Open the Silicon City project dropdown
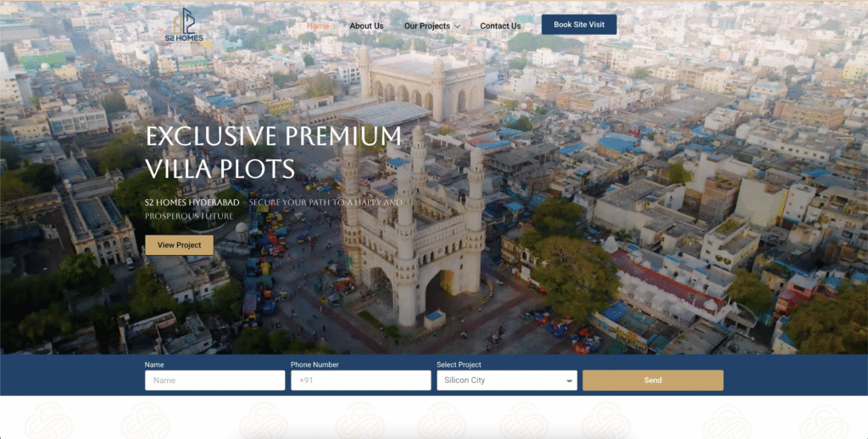 click(x=500, y=381)
